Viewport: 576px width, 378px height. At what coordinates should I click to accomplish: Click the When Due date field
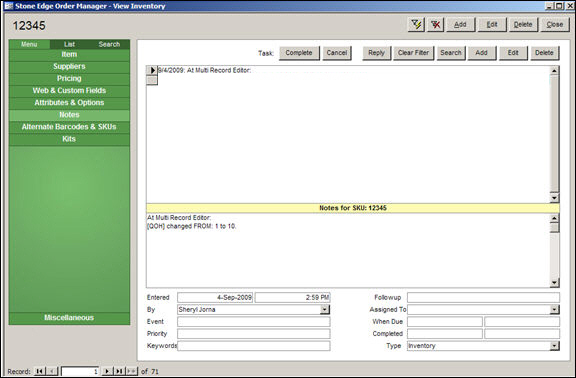coord(445,322)
